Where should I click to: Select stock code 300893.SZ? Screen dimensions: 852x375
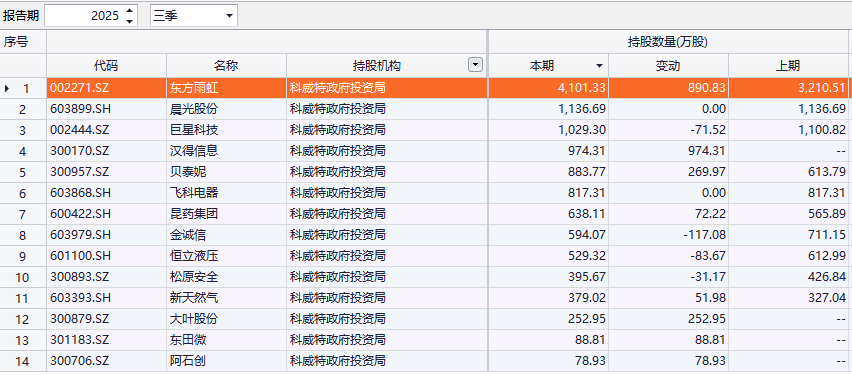coord(106,277)
